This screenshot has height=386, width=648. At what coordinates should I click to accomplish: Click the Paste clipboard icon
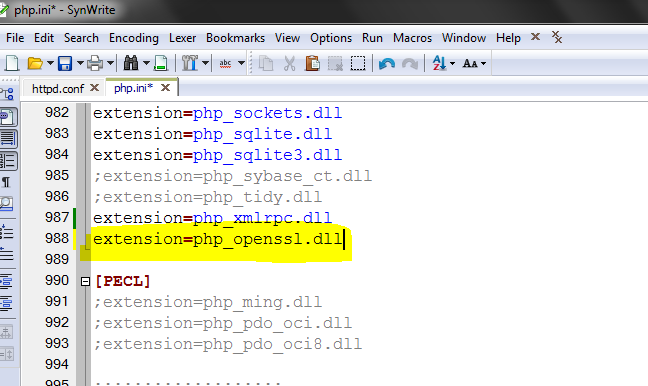click(x=312, y=63)
